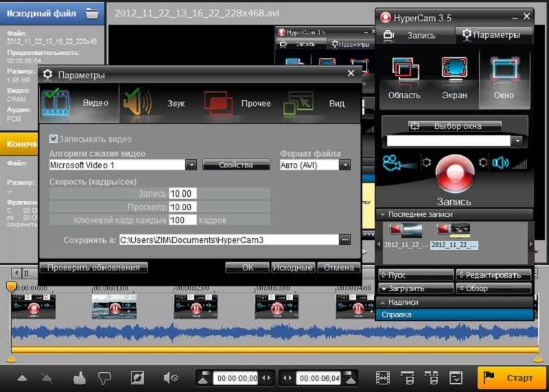Viewport: 549px width, 392px height.
Task: Select timeline thumbnail at 00:00:03;00
Action: 277,306
